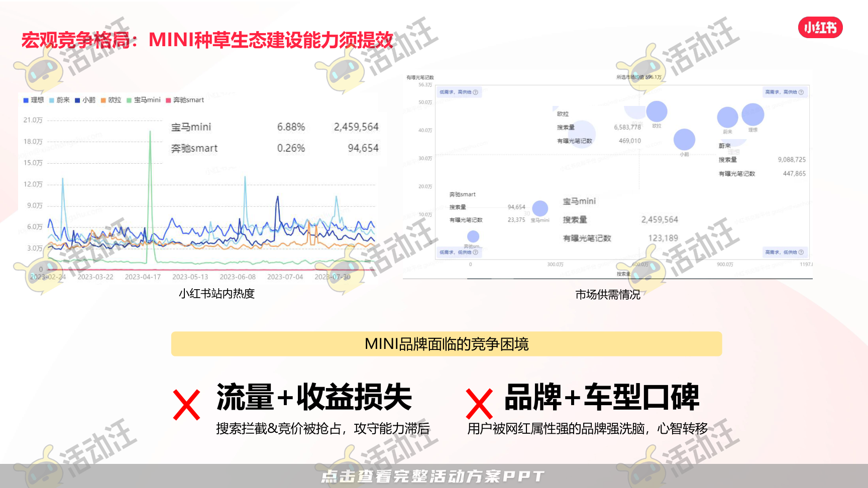Click the 小红书站内热度 chart caption
Screen dimensions: 868x488
click(217, 294)
